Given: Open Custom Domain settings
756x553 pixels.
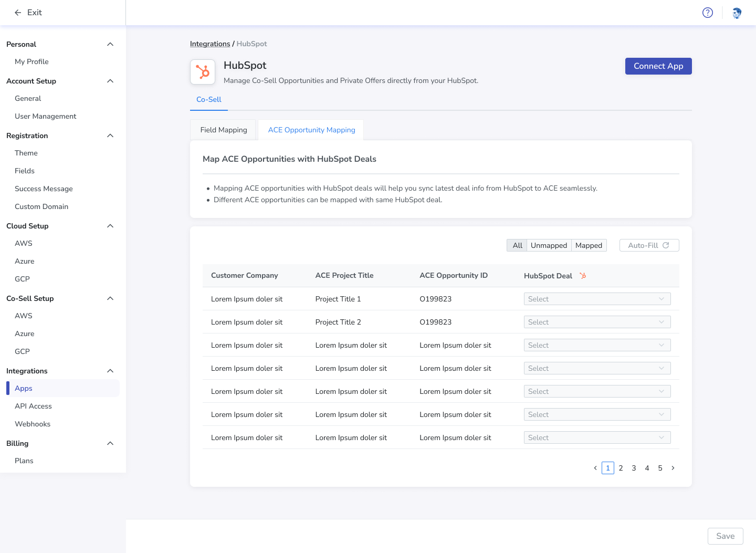Looking at the screenshot, I should click(x=41, y=206).
